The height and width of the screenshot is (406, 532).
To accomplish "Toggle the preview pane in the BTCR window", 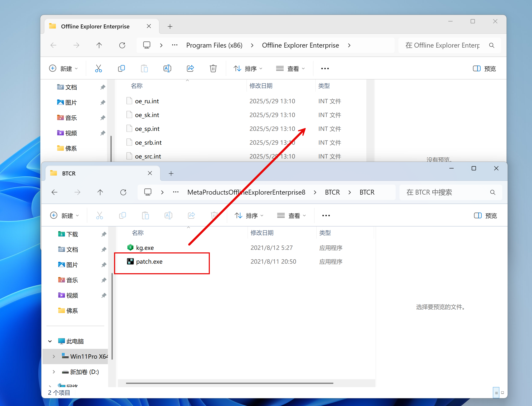I will [485, 216].
